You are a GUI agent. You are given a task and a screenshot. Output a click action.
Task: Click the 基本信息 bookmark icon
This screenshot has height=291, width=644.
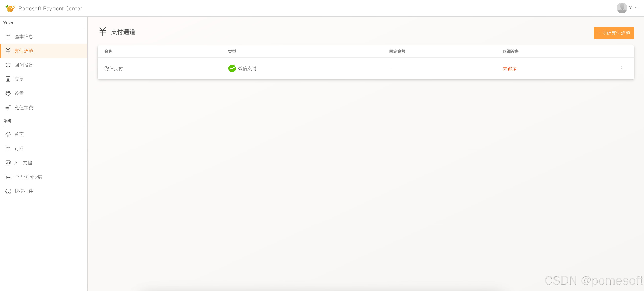click(8, 37)
